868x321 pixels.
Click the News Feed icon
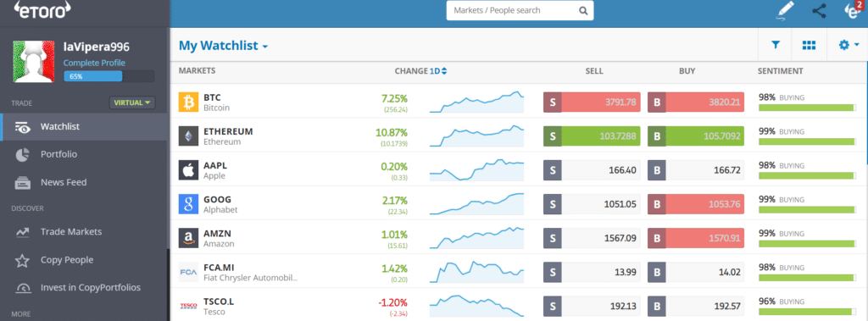pyautogui.click(x=23, y=183)
